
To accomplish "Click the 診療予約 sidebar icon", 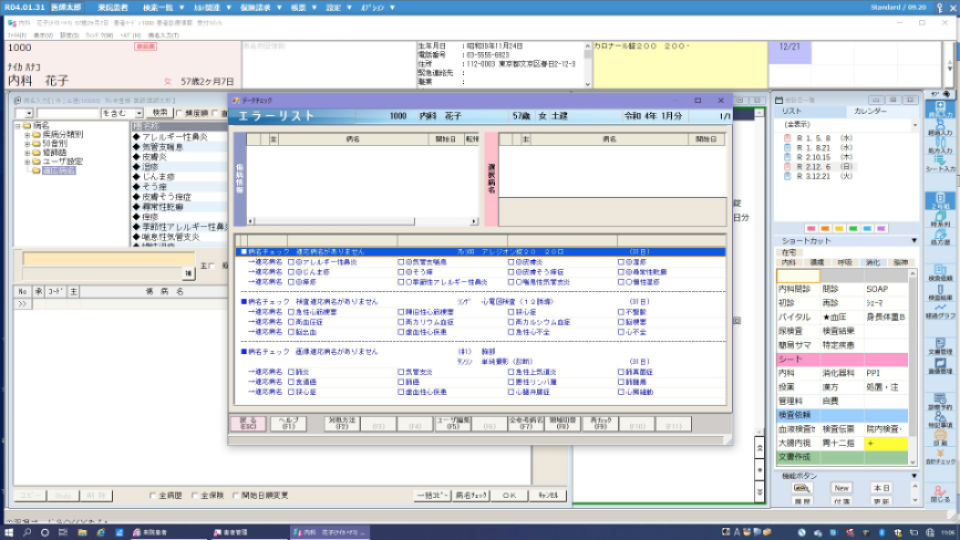I will coord(940,401).
